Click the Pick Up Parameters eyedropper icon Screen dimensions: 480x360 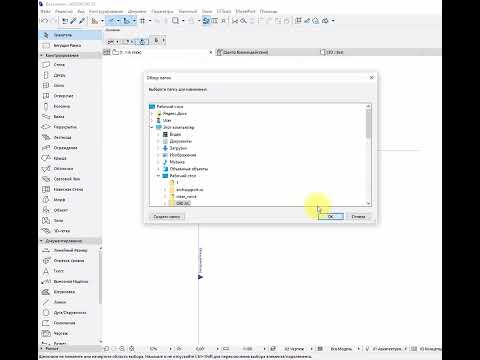pyautogui.click(x=74, y=21)
